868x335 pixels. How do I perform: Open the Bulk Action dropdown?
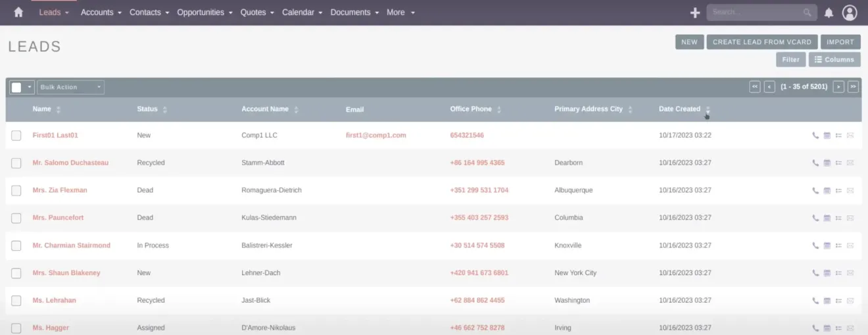click(x=70, y=87)
